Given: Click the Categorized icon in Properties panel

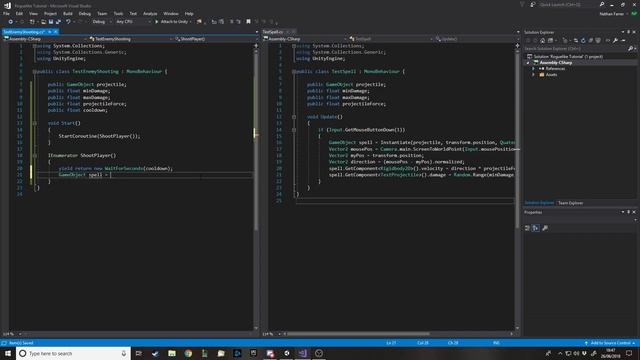Looking at the screenshot, I should pos(527,228).
